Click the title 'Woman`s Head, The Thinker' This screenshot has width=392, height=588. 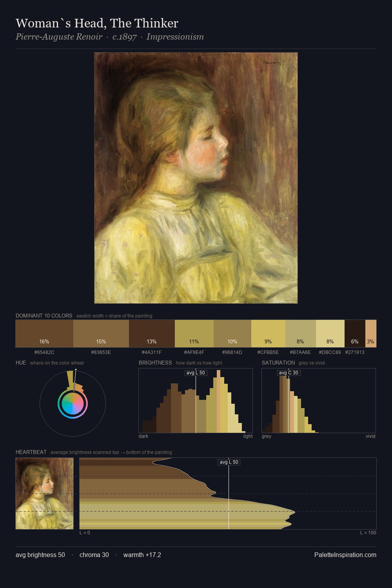[x=97, y=23]
